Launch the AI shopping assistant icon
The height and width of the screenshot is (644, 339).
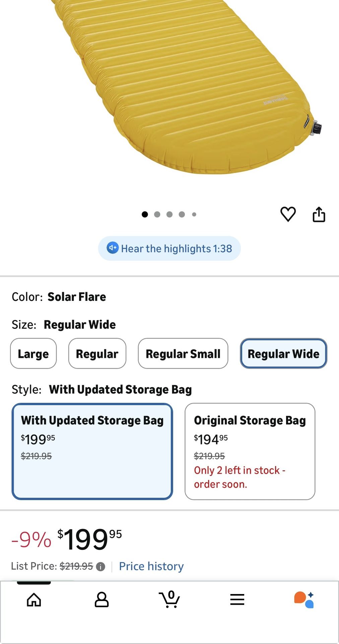pyautogui.click(x=304, y=600)
